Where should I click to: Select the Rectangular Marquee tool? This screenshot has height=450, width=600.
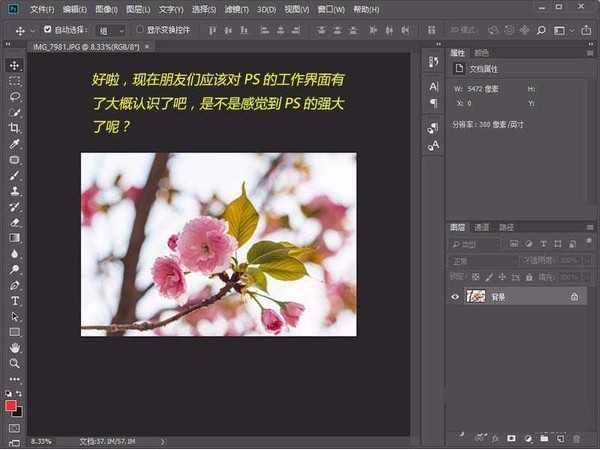coord(14,81)
